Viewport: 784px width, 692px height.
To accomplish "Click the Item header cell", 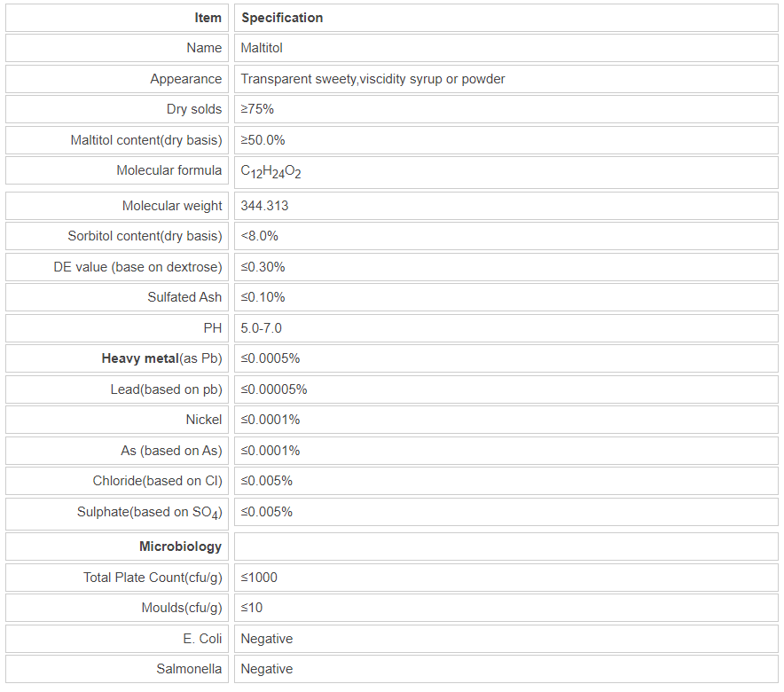I will (208, 18).
